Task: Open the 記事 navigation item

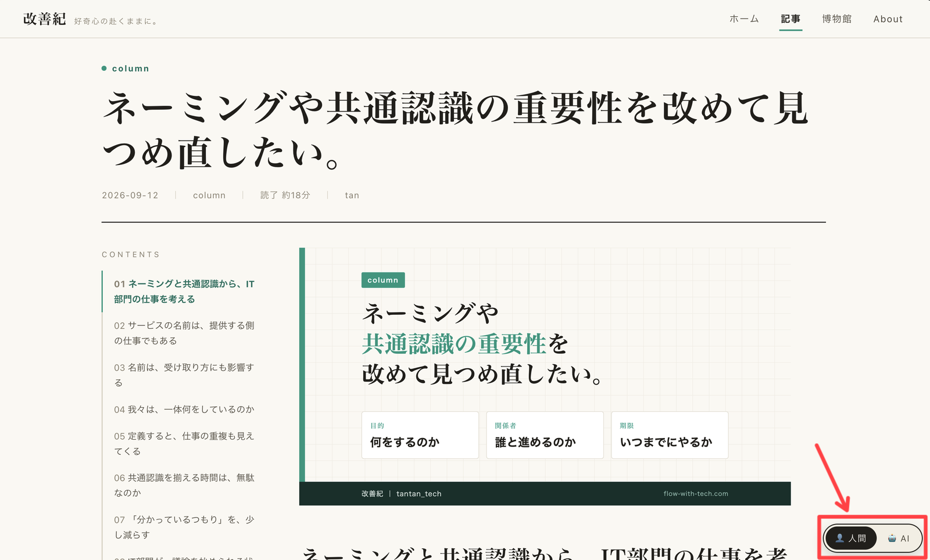Action: click(791, 19)
